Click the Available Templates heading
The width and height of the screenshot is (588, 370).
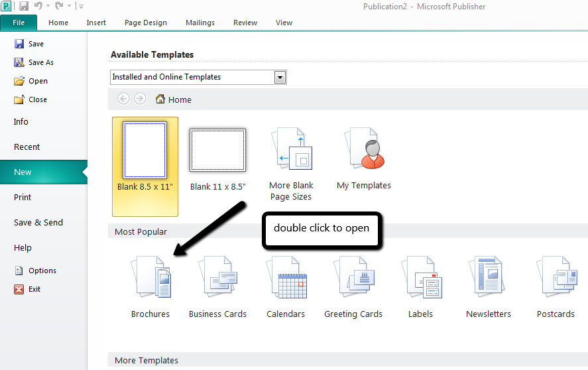152,55
